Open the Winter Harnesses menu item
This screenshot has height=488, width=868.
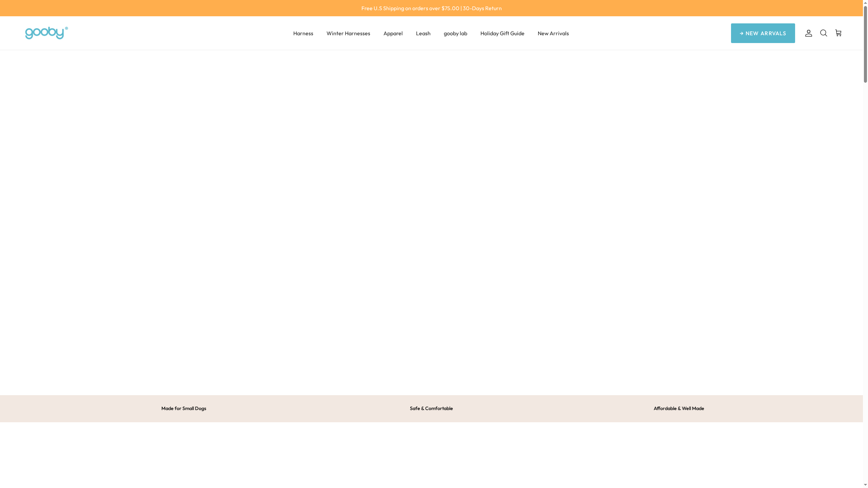click(x=348, y=33)
